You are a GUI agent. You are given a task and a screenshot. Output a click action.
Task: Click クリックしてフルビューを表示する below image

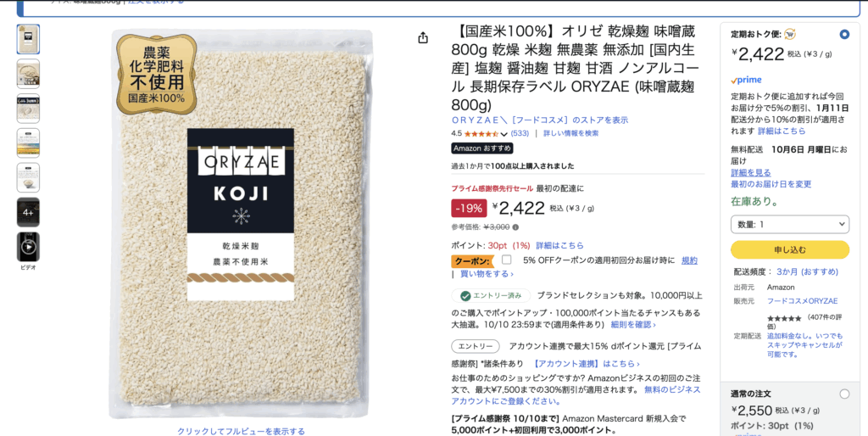pos(241,431)
